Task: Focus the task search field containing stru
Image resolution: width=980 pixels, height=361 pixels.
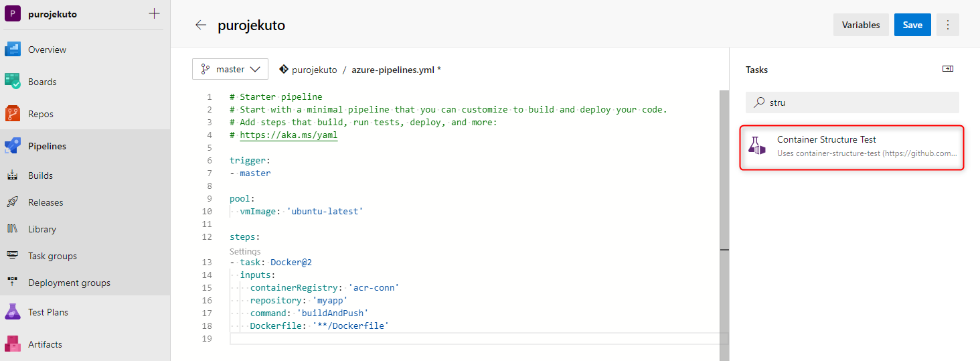Action: tap(852, 102)
